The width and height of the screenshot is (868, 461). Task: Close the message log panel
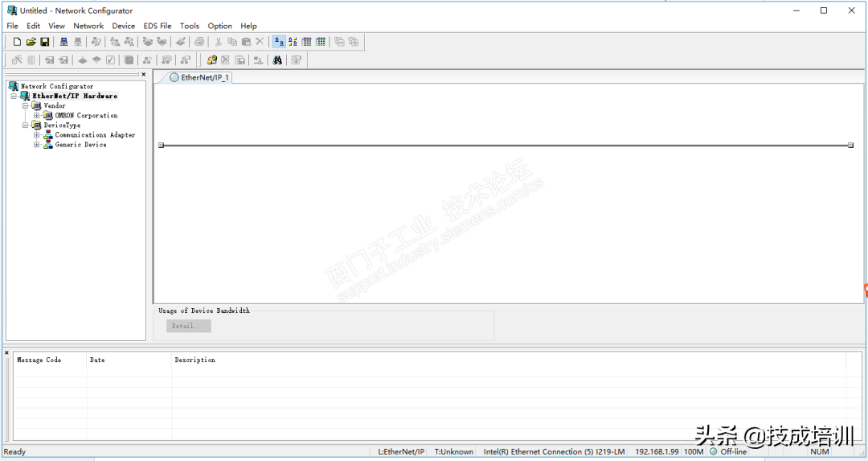click(6, 353)
